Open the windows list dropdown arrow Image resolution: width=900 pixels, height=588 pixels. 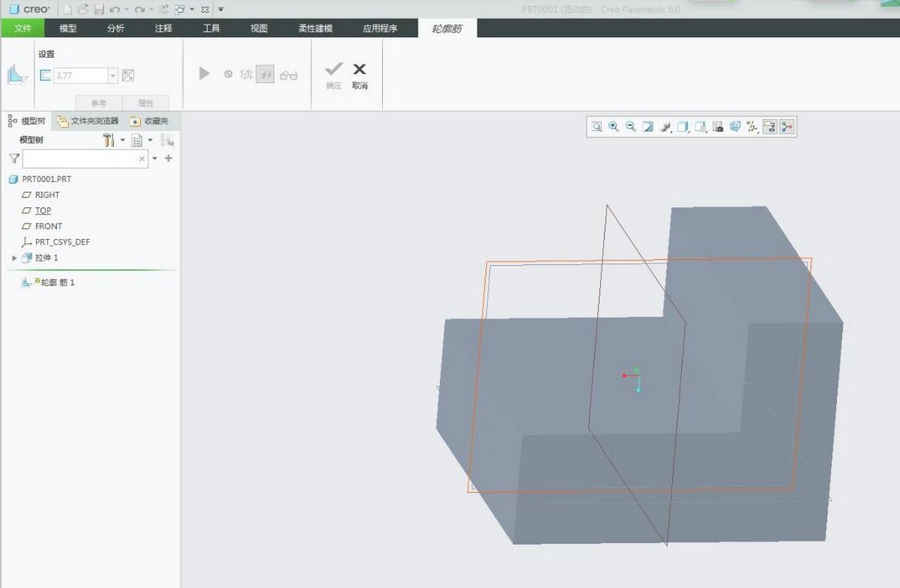click(x=192, y=10)
